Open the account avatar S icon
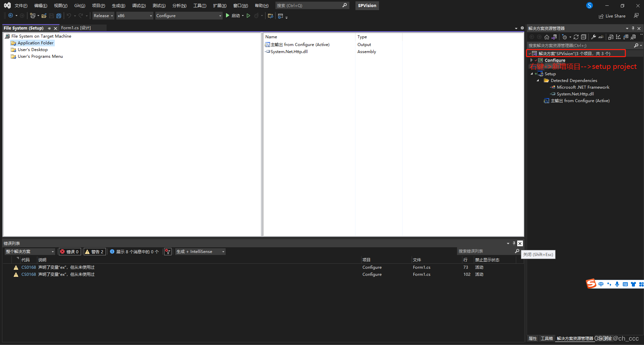This screenshot has height=345, width=644. 590,5
